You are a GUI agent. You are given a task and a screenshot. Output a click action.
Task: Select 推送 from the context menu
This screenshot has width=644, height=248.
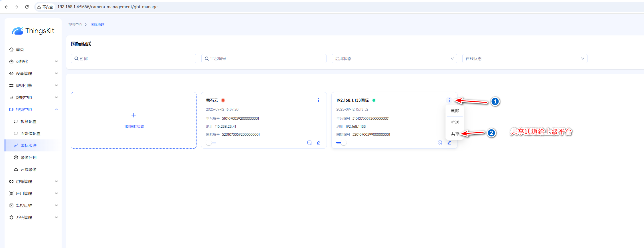click(455, 122)
